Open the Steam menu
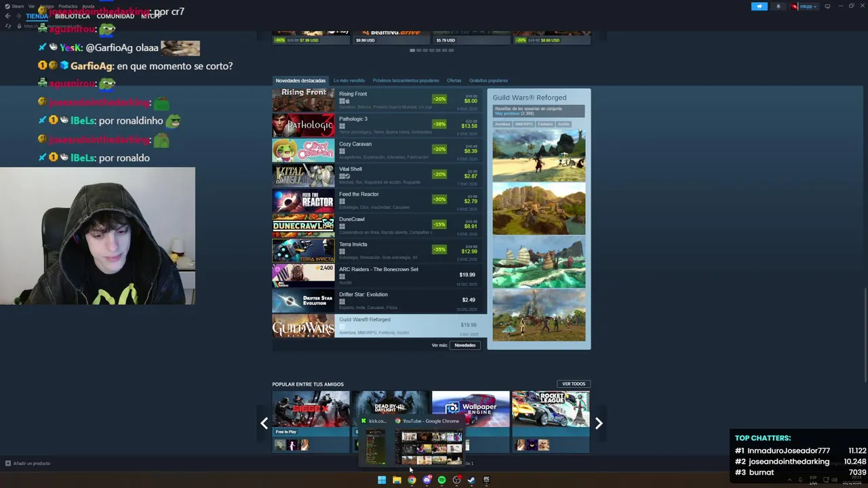This screenshot has height=488, width=868. click(x=18, y=6)
